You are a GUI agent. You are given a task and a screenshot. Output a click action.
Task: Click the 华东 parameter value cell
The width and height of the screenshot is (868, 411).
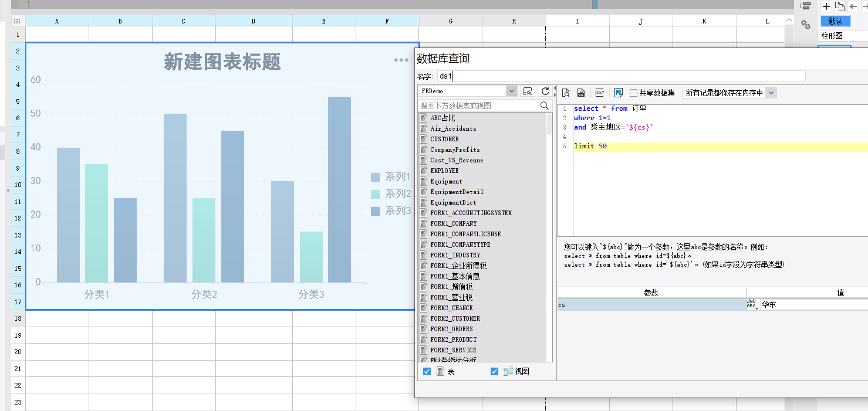[813, 305]
